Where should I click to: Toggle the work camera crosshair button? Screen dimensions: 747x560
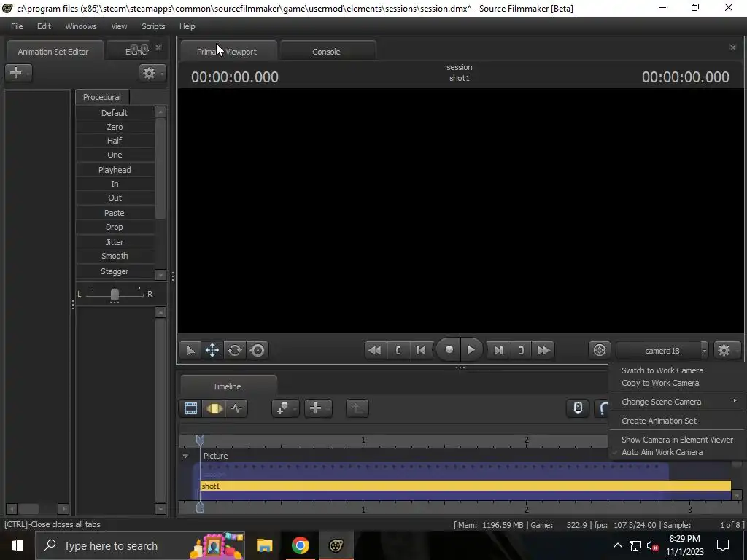click(600, 351)
